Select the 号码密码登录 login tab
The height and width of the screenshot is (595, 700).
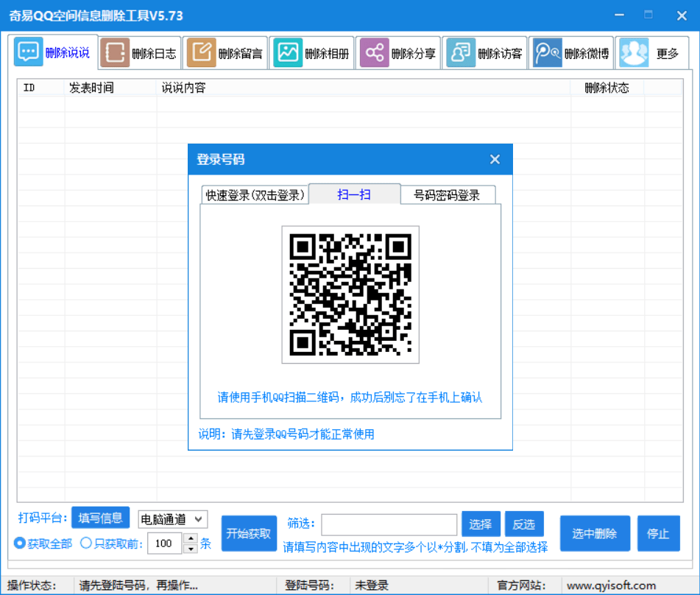pyautogui.click(x=448, y=195)
